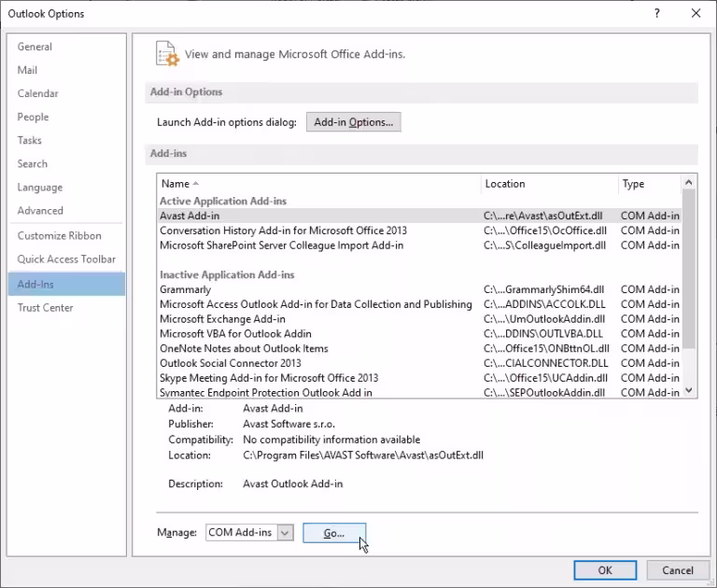Select OneNote Notes about Outlook Items

(x=419, y=348)
